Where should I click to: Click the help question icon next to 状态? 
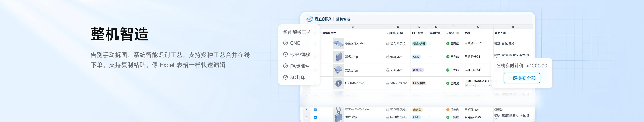(458, 33)
